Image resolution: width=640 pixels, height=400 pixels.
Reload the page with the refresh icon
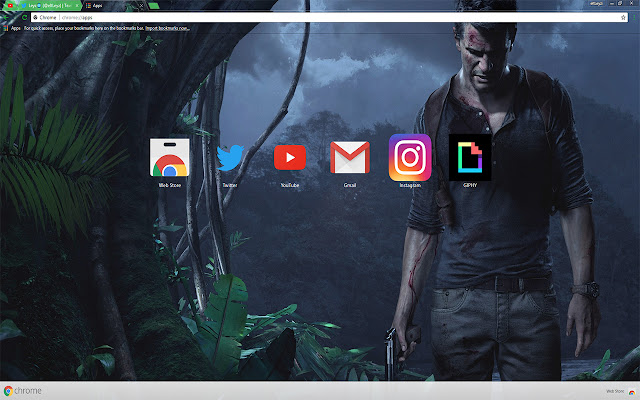click(24, 18)
